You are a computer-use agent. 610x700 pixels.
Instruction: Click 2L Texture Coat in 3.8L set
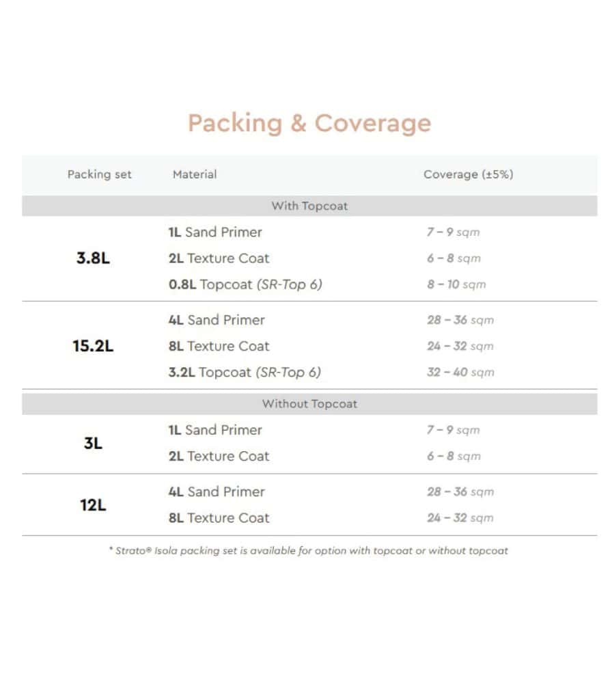pyautogui.click(x=219, y=258)
